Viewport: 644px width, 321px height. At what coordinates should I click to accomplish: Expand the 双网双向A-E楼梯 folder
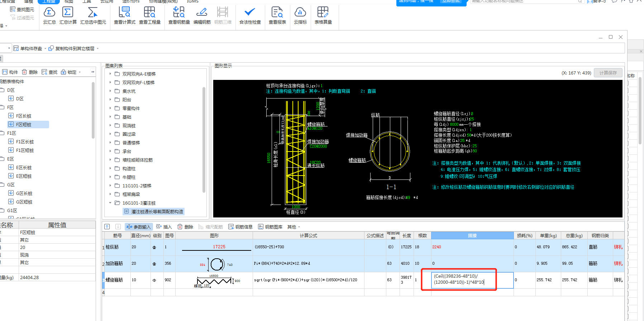point(110,74)
